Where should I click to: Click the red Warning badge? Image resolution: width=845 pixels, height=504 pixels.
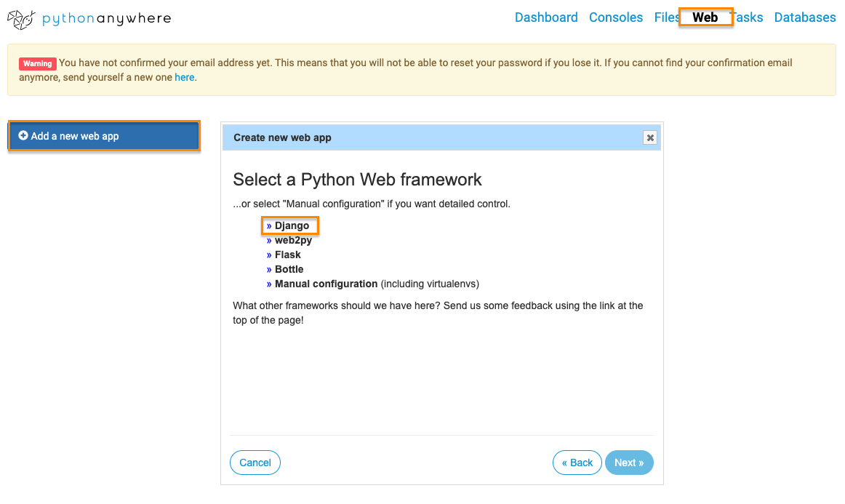pos(38,63)
